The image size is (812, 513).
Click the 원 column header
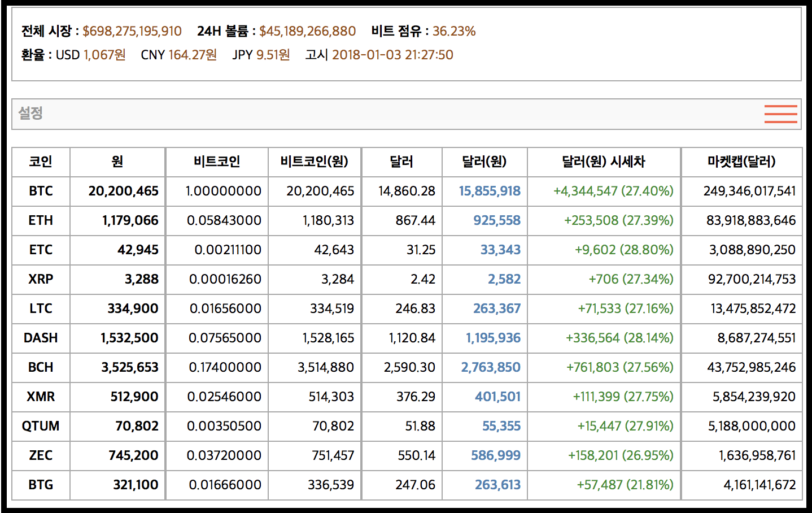click(117, 162)
